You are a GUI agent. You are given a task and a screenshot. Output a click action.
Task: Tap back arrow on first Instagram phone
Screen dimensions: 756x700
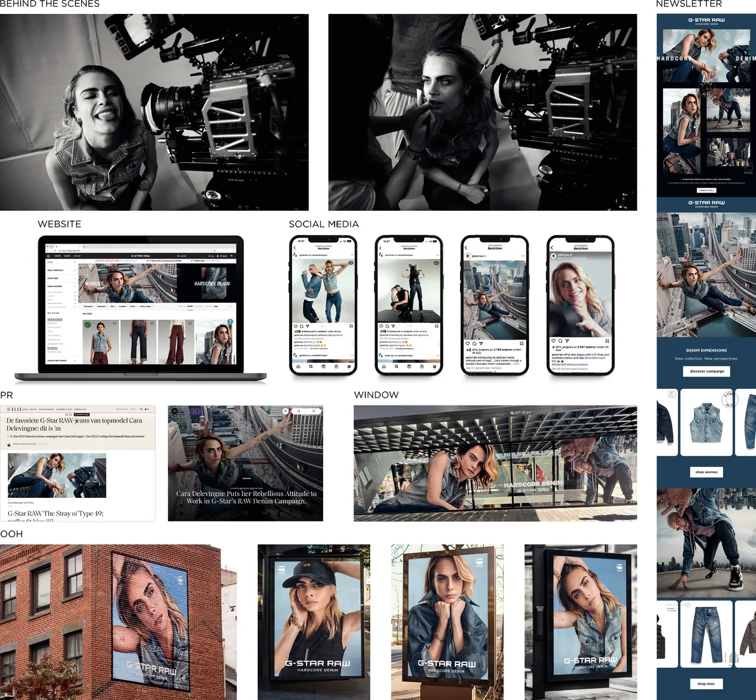coord(295,248)
